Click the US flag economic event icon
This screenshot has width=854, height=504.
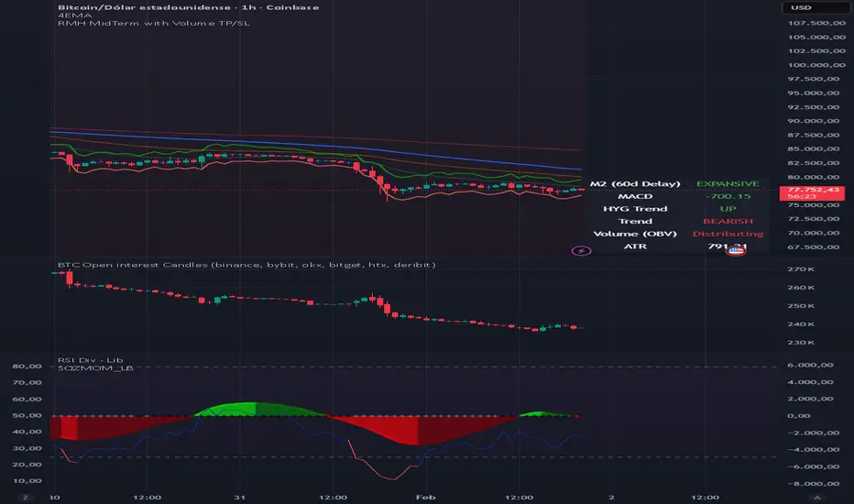coord(736,251)
